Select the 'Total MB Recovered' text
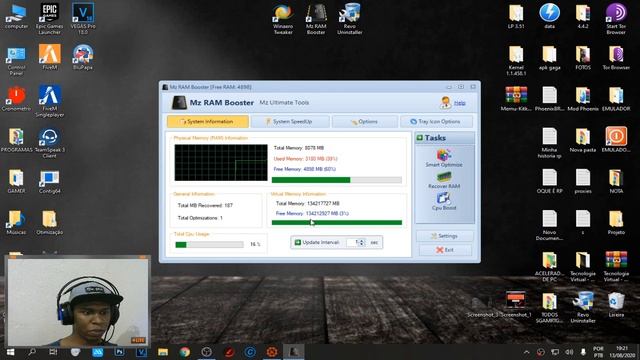 coord(205,205)
